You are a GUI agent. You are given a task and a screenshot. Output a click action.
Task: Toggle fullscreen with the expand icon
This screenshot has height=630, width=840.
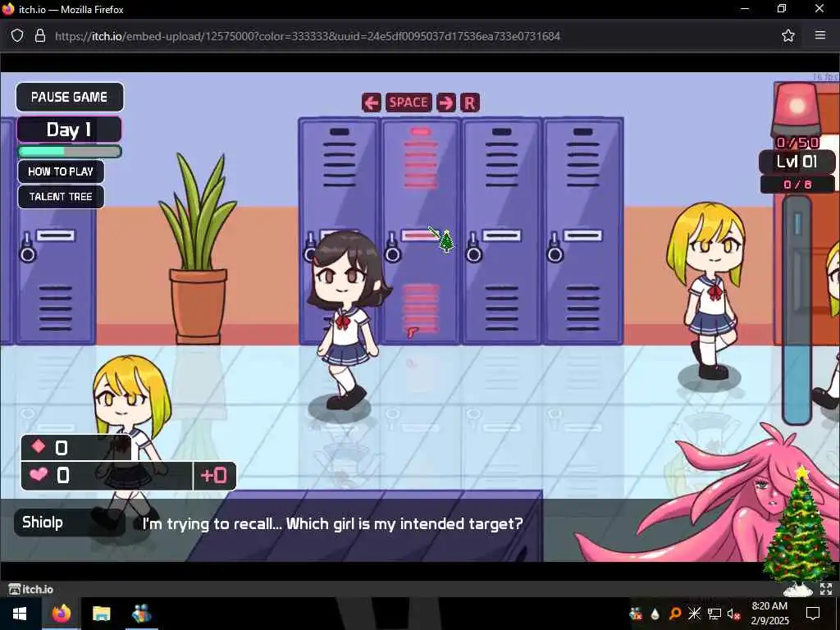click(826, 589)
